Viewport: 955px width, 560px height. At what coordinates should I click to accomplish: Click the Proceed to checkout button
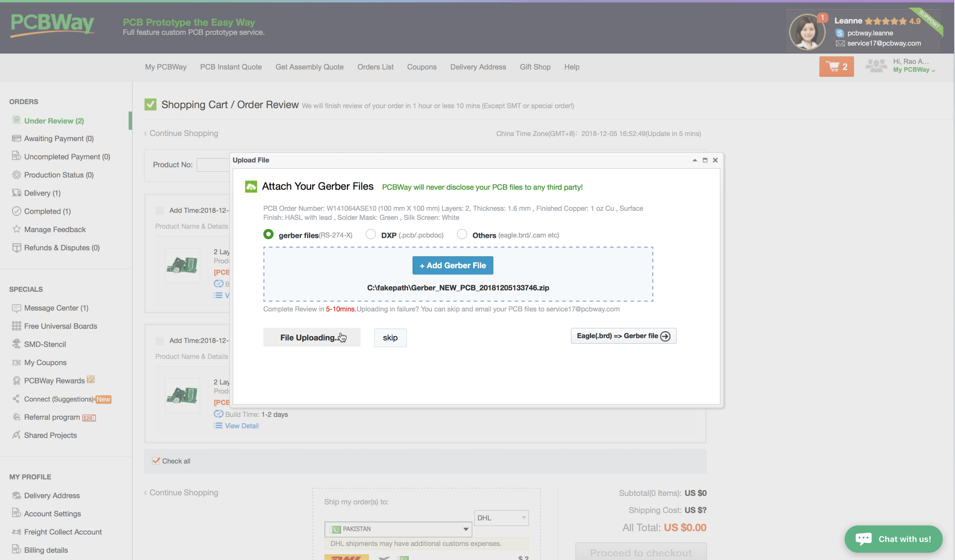pyautogui.click(x=641, y=552)
